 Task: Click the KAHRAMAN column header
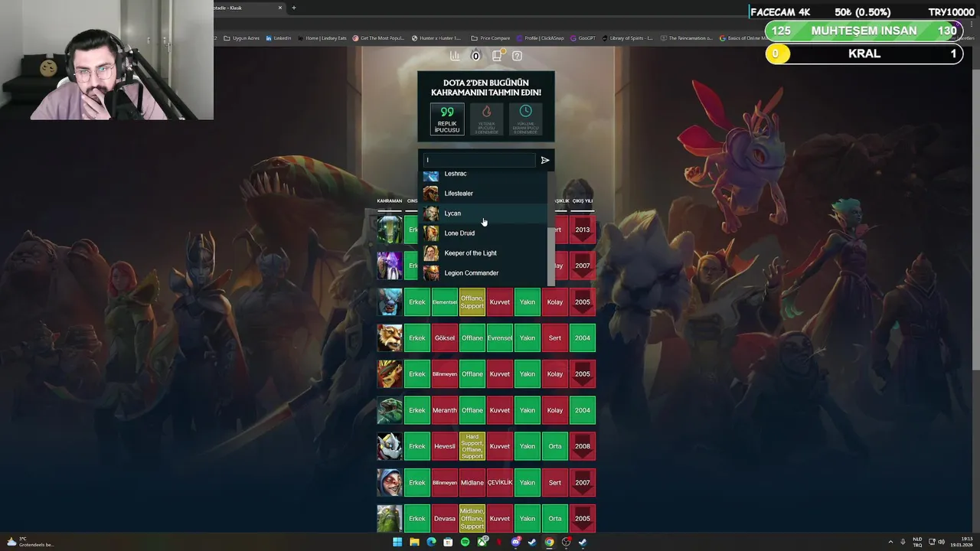390,201
